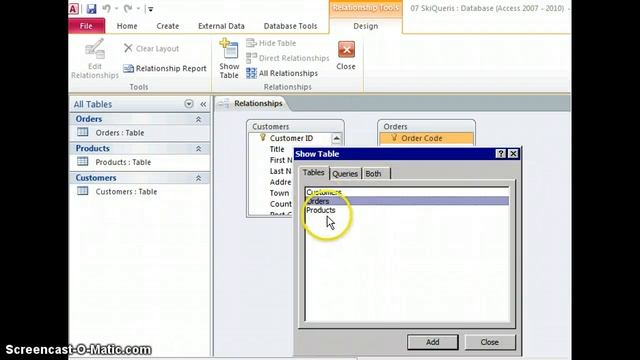This screenshot has height=360, width=640.
Task: Switch to the Create ribbon tab
Action: [168, 26]
